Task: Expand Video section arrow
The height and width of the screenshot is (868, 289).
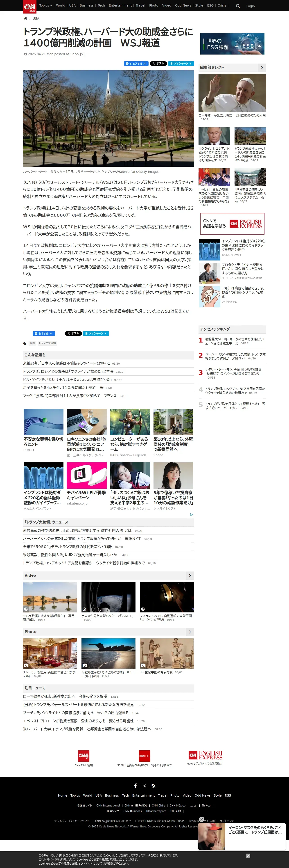Action: tap(190, 576)
